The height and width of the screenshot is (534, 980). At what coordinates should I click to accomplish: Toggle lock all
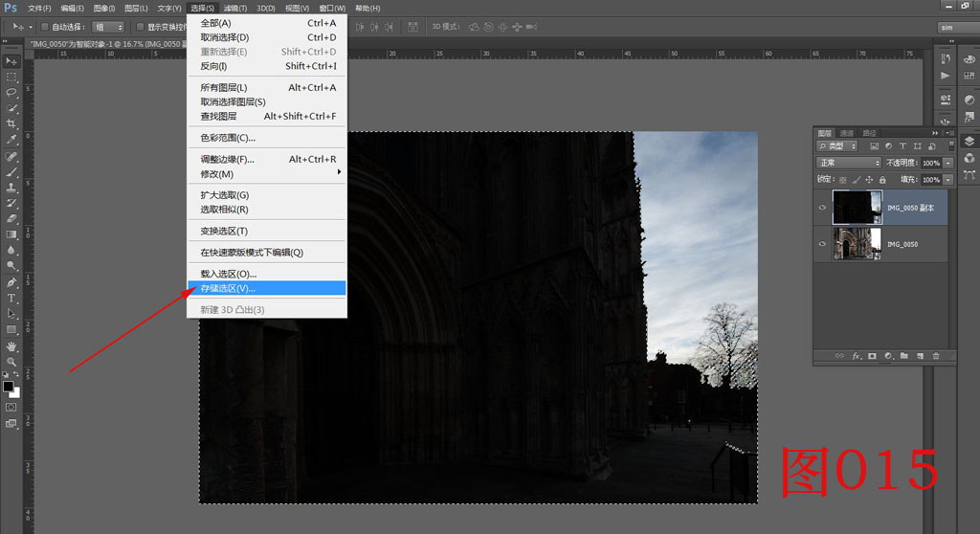[882, 180]
